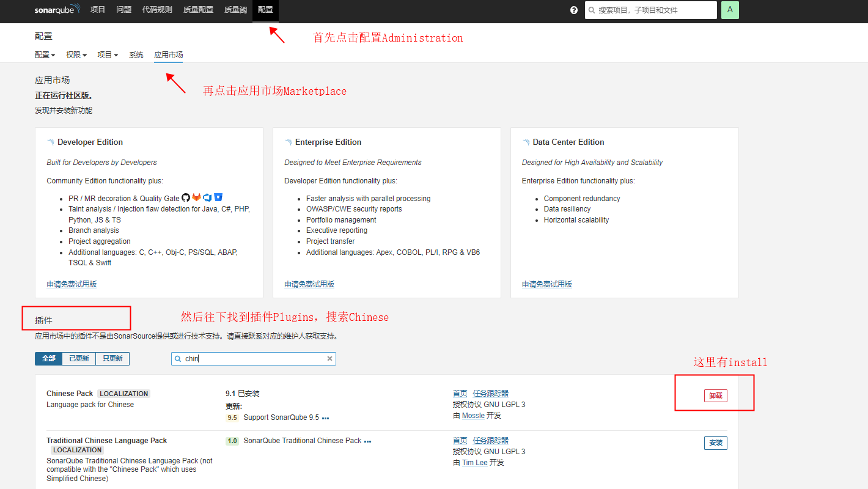The width and height of the screenshot is (868, 489).
Task: Click the 1.0 version badge
Action: point(232,441)
